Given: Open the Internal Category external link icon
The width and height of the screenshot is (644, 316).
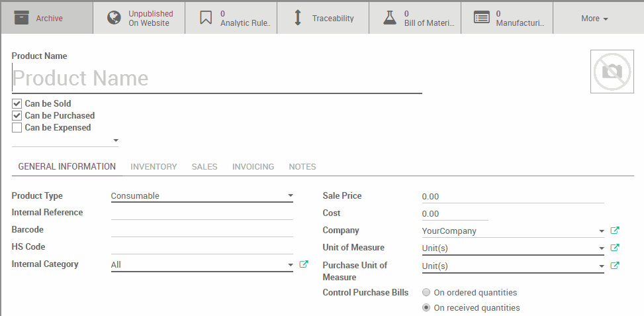Looking at the screenshot, I should [x=304, y=264].
